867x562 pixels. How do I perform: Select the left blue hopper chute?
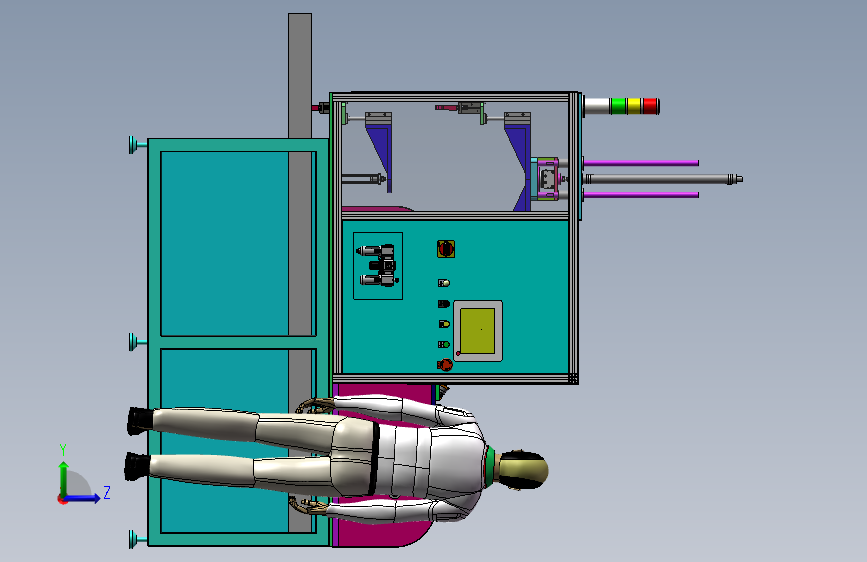[382, 155]
